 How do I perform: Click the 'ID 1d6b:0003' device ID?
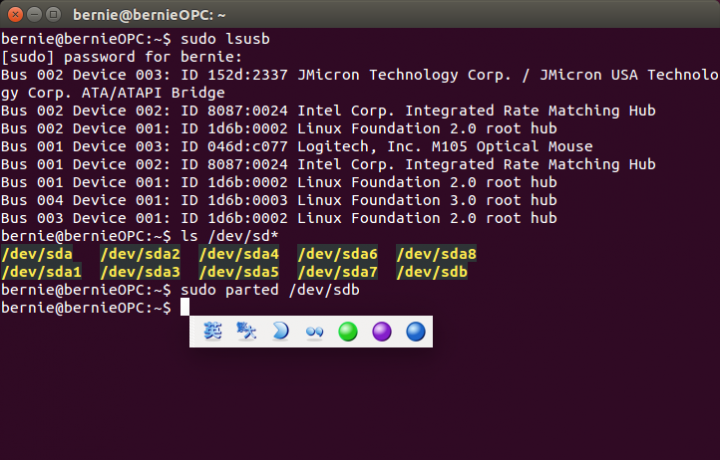tap(234, 200)
